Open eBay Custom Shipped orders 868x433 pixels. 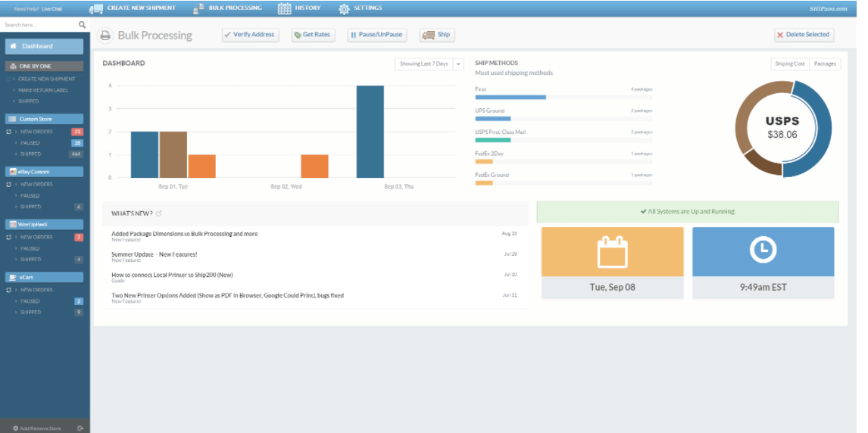click(30, 207)
